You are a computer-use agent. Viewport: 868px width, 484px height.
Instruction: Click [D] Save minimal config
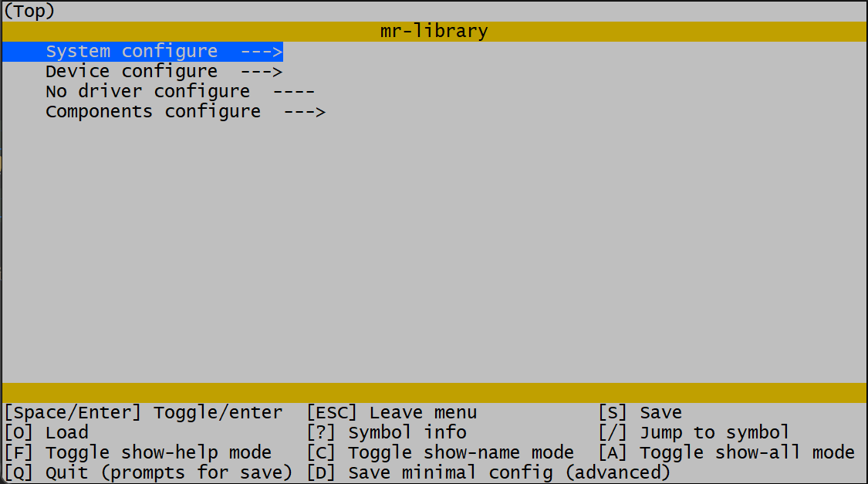[x=488, y=472]
